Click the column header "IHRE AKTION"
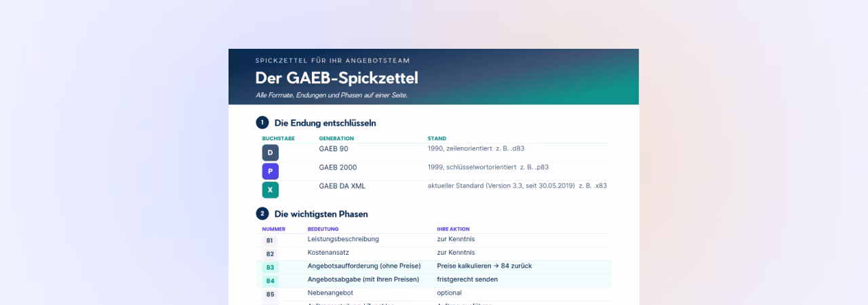Image resolution: width=868 pixels, height=305 pixels. (453, 229)
